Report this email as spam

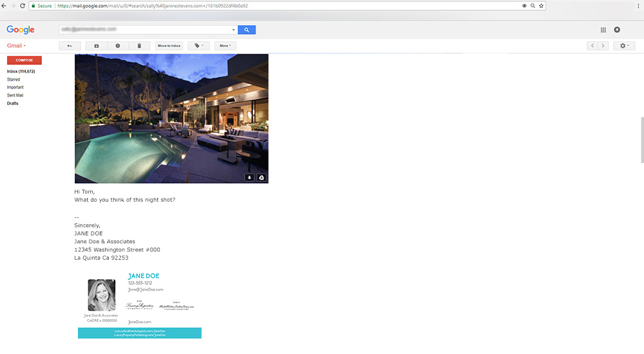click(118, 46)
